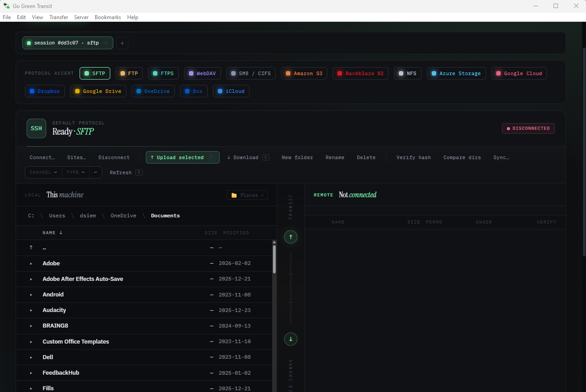The image size is (586, 392).
Task: Open the Help menu
Action: 132,17
